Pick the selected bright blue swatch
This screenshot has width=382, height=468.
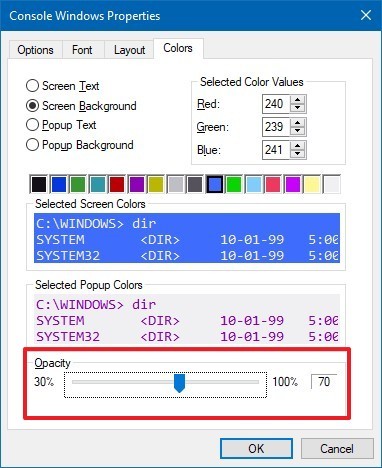[x=215, y=184]
